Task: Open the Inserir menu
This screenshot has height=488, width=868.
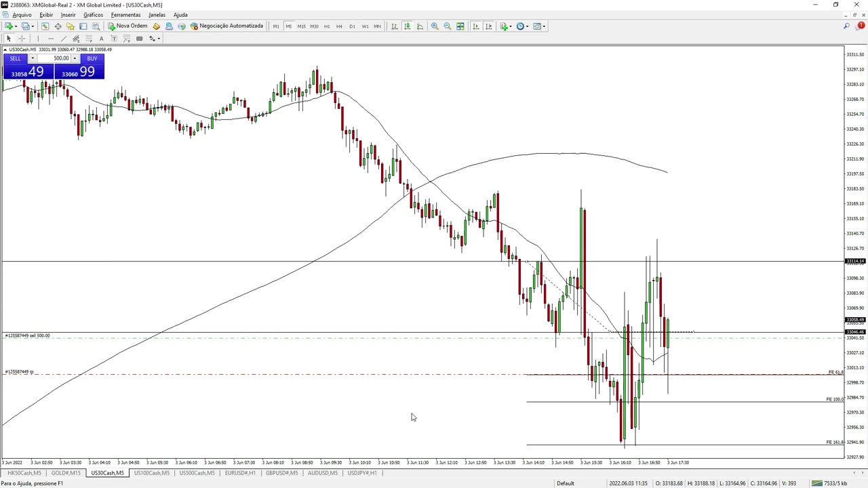Action: [68, 15]
